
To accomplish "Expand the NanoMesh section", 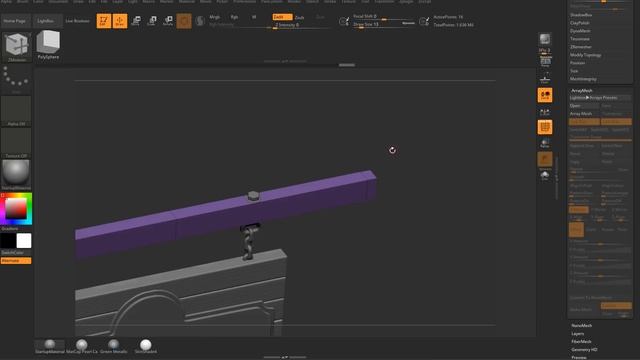I will [582, 326].
